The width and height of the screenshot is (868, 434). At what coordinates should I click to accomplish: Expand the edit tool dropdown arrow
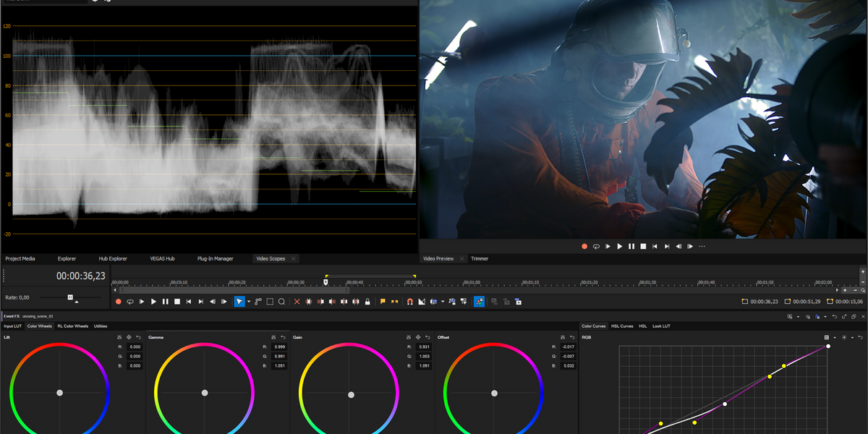pos(248,302)
